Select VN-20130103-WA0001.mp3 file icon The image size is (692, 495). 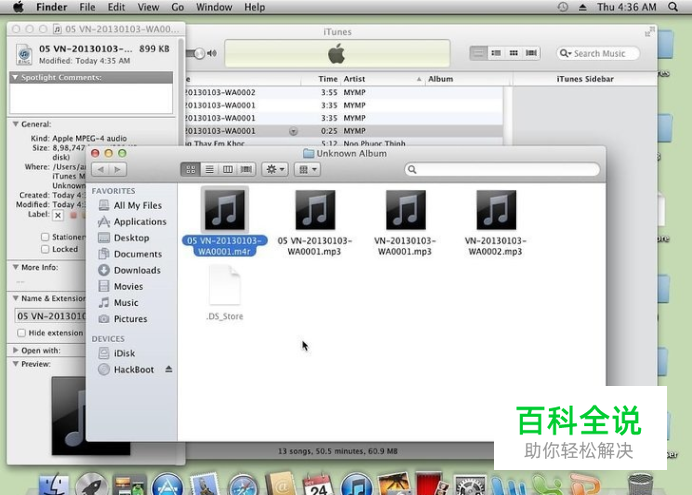[406, 210]
